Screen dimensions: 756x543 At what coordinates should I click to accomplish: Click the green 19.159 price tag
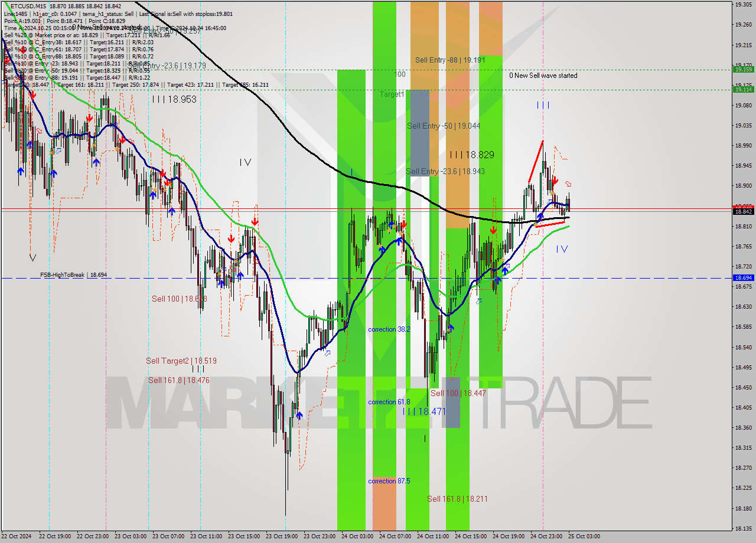[743, 69]
